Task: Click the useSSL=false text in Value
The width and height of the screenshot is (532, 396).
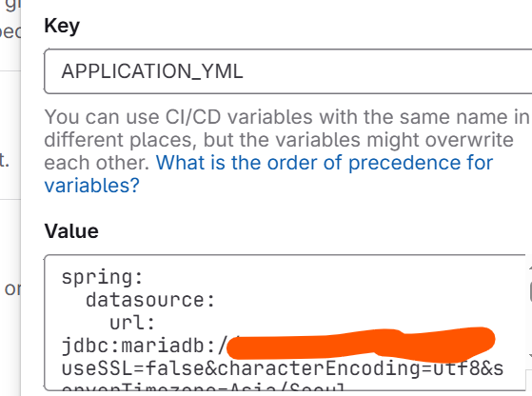Action: point(133,368)
